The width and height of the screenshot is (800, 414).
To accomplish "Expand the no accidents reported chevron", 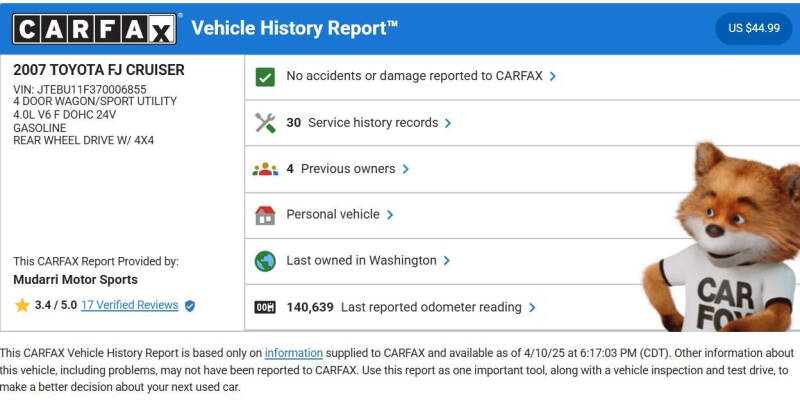I will [553, 77].
